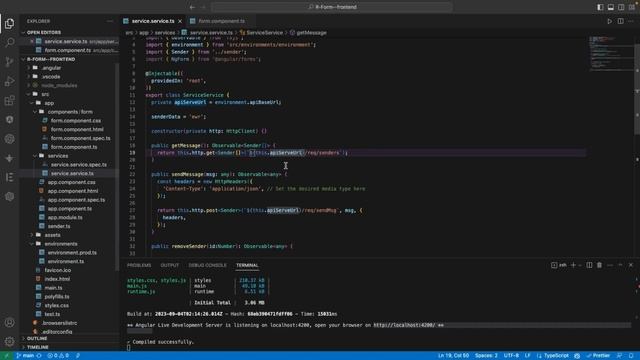Open Explorer views and more actions
Viewport: 640px width, 360px height.
click(x=110, y=21)
